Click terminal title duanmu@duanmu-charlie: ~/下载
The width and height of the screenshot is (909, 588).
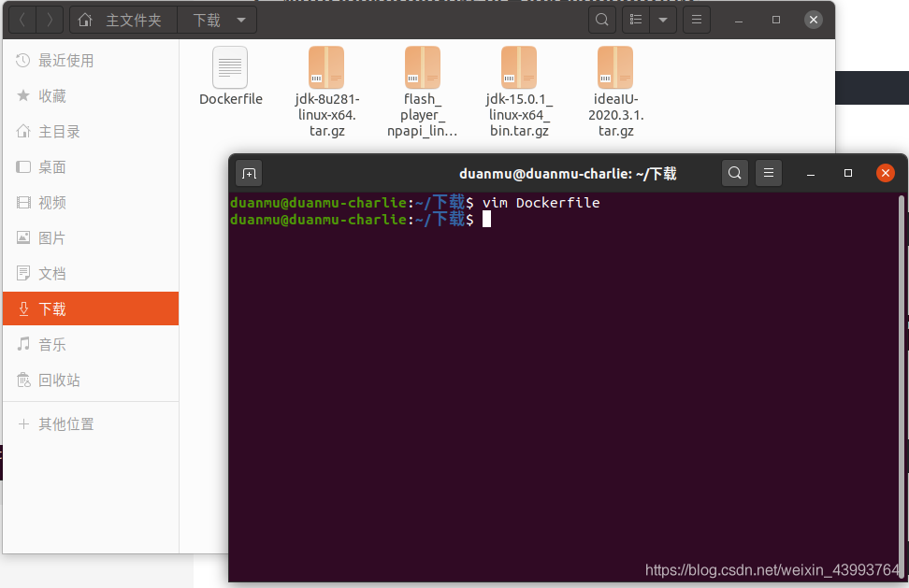pyautogui.click(x=568, y=173)
